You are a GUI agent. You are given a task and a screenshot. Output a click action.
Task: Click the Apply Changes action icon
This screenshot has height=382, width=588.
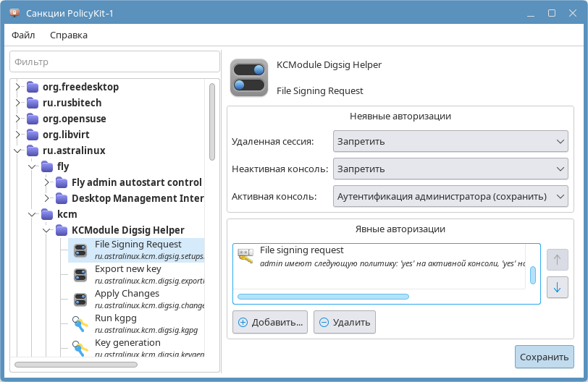click(x=81, y=299)
